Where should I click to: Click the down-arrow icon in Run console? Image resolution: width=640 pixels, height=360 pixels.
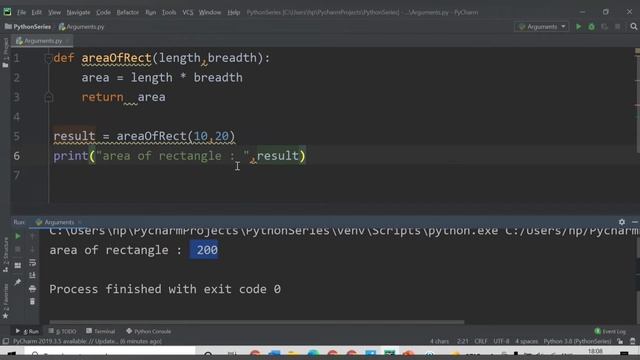[32, 249]
